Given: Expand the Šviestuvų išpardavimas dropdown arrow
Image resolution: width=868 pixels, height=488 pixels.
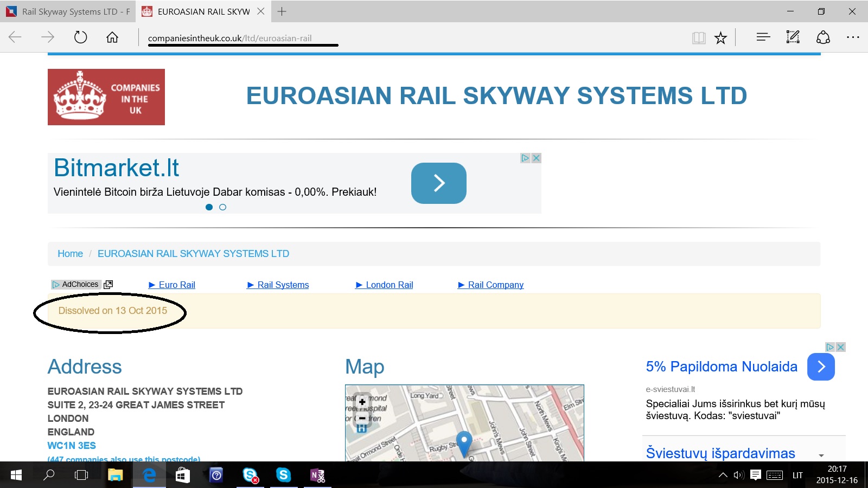Looking at the screenshot, I should (x=821, y=455).
